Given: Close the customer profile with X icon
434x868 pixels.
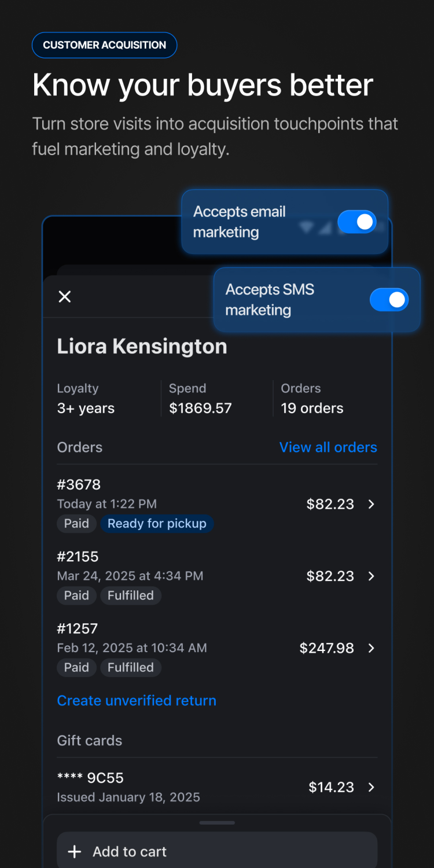Looking at the screenshot, I should coord(65,297).
